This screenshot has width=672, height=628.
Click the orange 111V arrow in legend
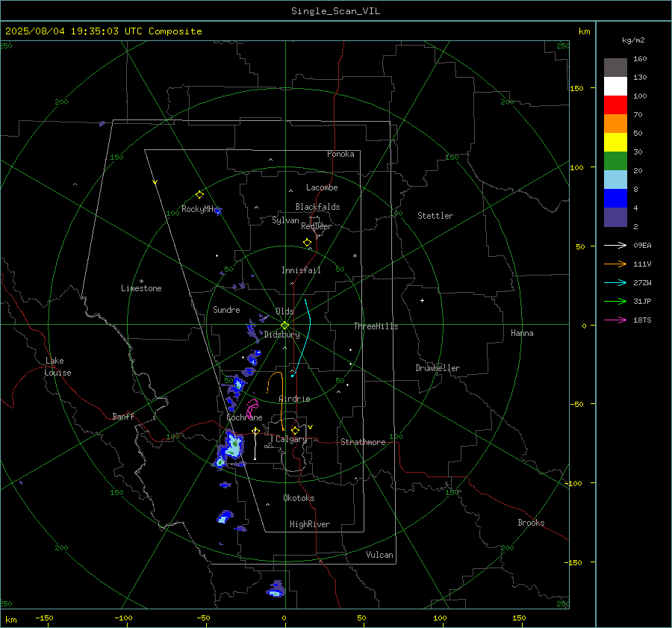coord(615,264)
